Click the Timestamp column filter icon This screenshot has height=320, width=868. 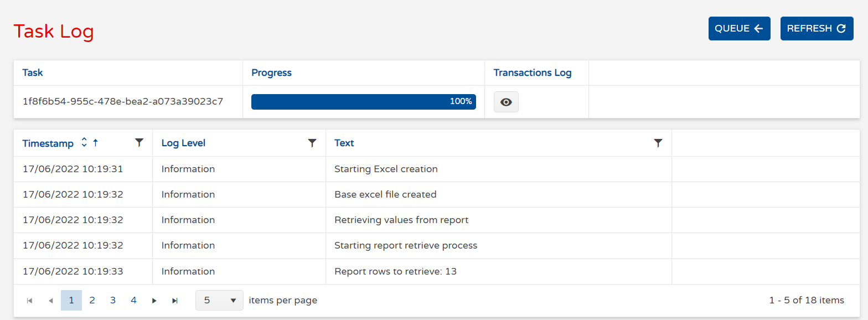point(139,143)
